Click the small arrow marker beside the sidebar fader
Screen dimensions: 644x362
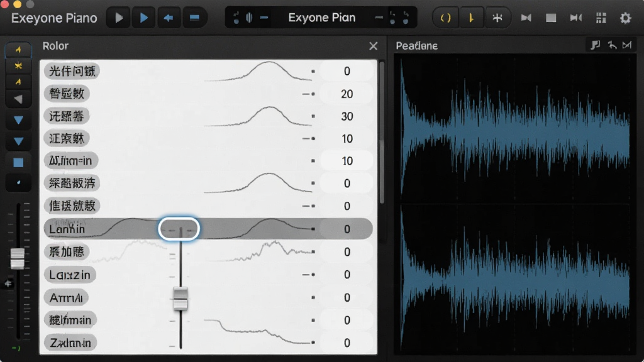8,283
